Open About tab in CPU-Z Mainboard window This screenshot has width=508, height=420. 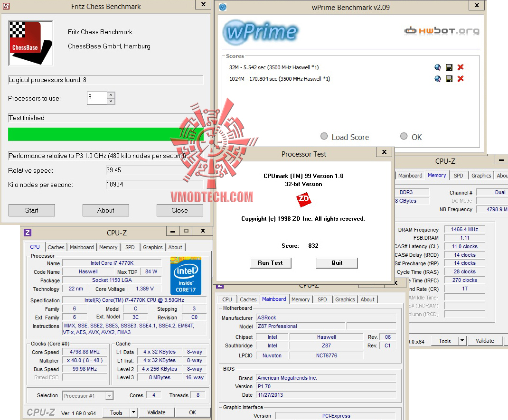(367, 299)
